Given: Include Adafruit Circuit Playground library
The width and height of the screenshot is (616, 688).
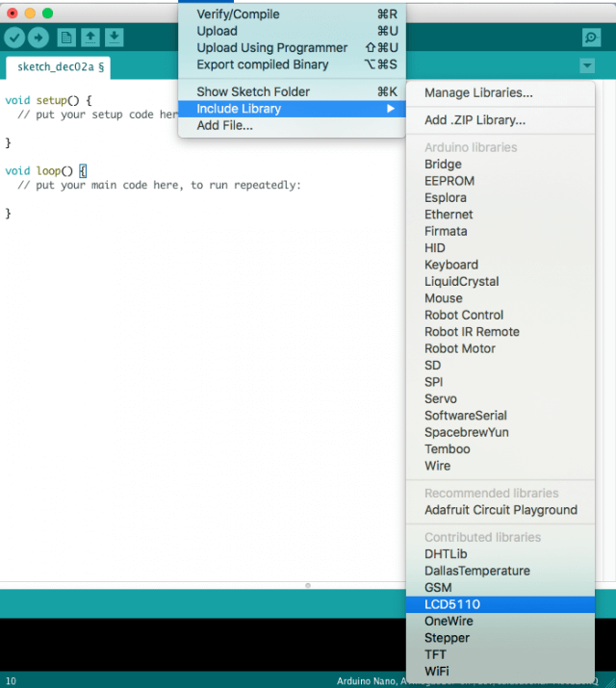Looking at the screenshot, I should tap(500, 510).
